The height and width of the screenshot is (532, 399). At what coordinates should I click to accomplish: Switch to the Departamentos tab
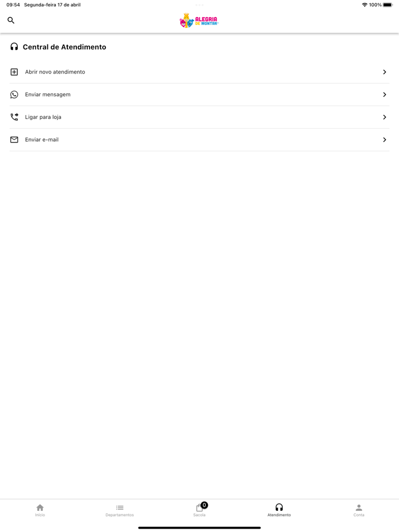tap(120, 510)
